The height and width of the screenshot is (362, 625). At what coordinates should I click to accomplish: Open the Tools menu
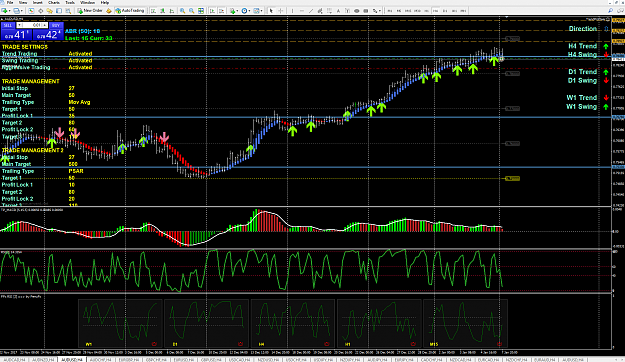[70, 2]
